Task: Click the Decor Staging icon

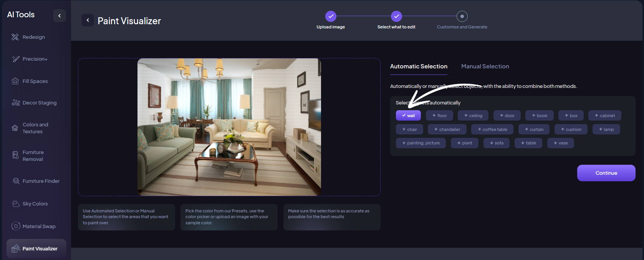Action: (x=16, y=103)
